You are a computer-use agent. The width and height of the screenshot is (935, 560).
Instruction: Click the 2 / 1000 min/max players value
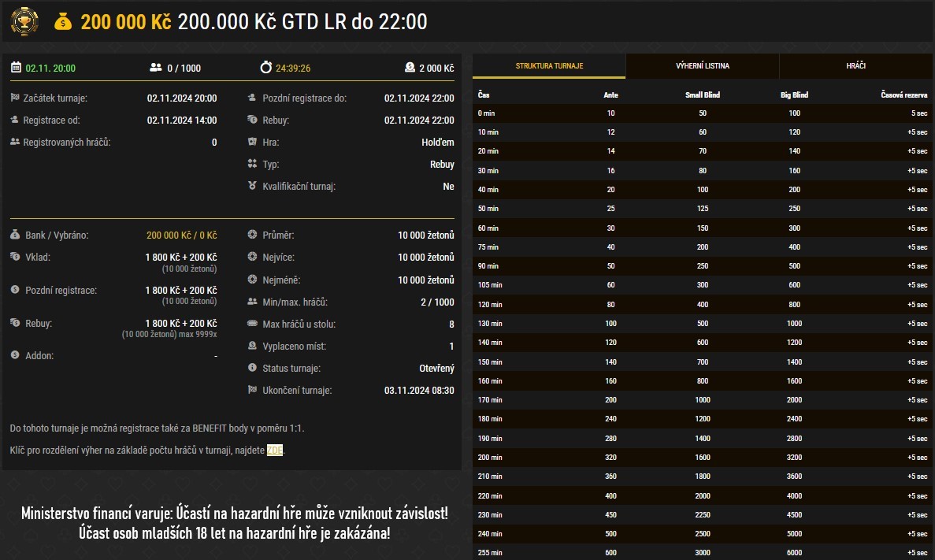[437, 302]
